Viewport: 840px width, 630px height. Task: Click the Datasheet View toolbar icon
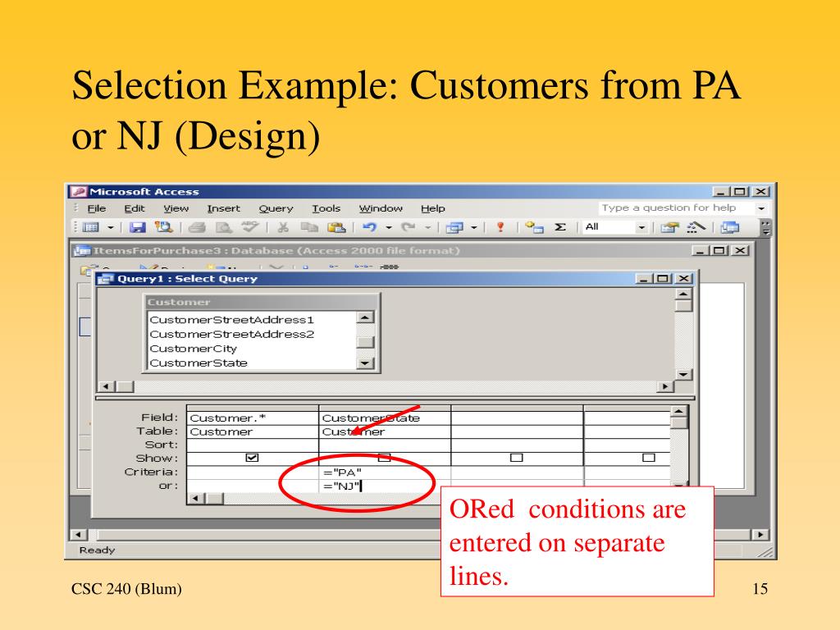pyautogui.click(x=92, y=228)
